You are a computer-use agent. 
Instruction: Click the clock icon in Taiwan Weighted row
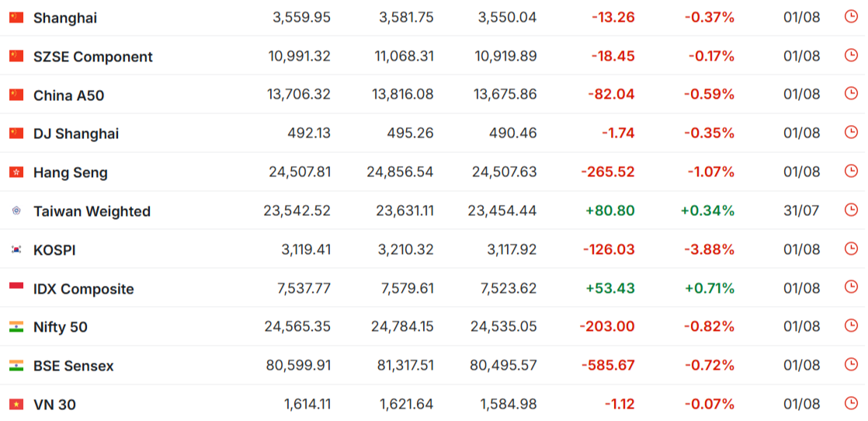(851, 210)
